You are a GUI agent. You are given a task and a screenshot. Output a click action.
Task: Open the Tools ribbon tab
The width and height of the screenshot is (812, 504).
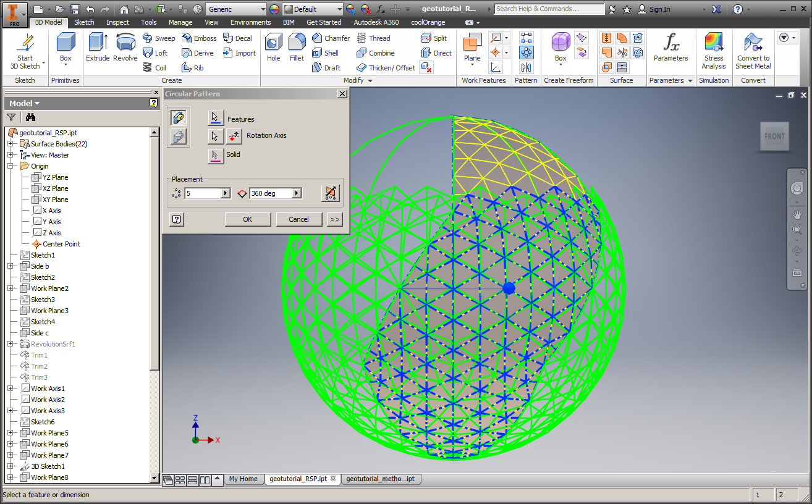pos(149,22)
